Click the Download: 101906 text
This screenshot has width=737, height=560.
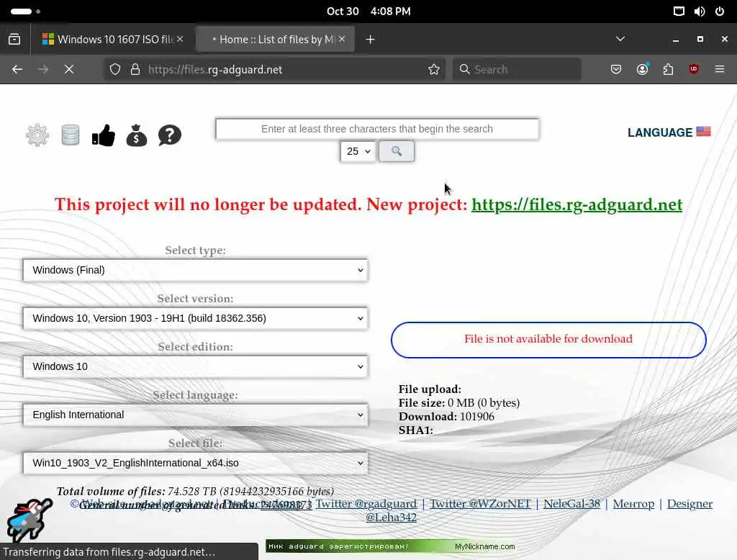click(x=446, y=417)
